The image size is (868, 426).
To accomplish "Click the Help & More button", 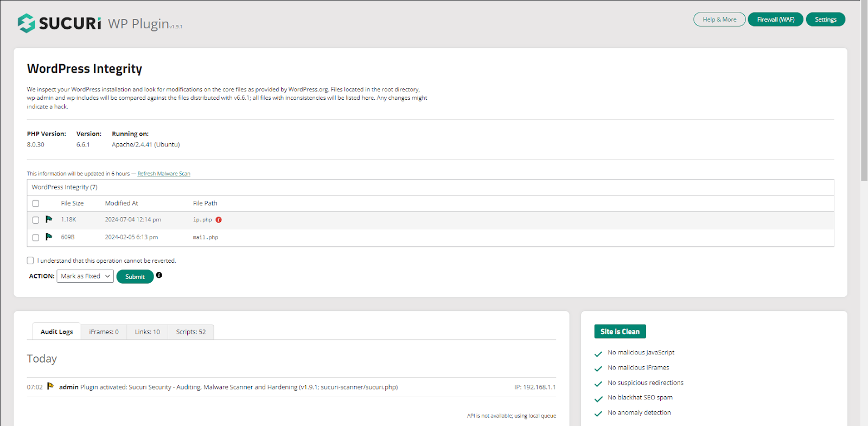I will (x=719, y=20).
